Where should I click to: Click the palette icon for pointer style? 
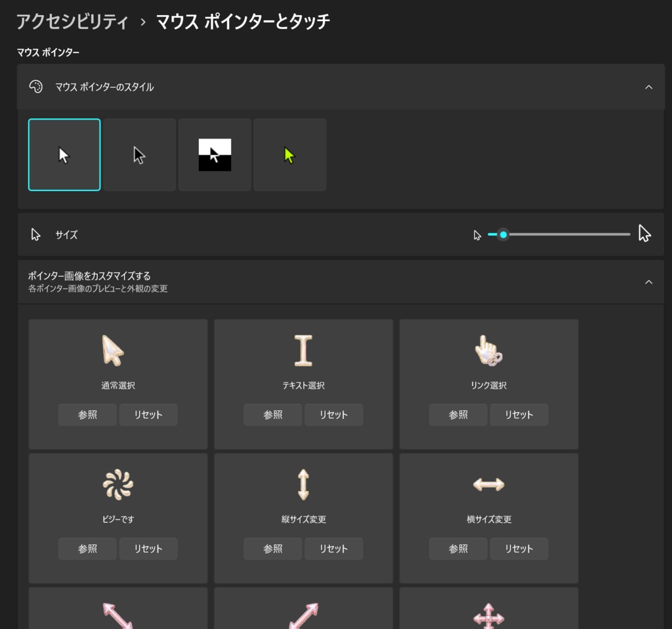(36, 87)
